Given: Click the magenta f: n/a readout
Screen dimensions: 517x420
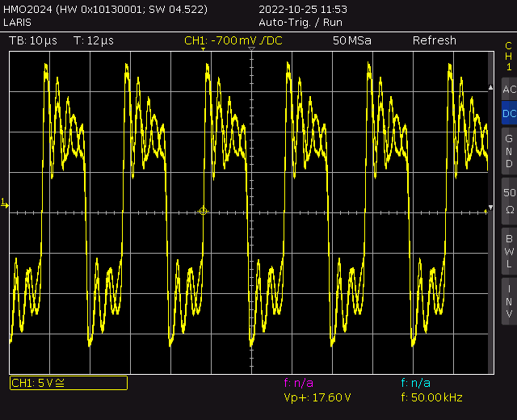Looking at the screenshot, I should point(298,383).
